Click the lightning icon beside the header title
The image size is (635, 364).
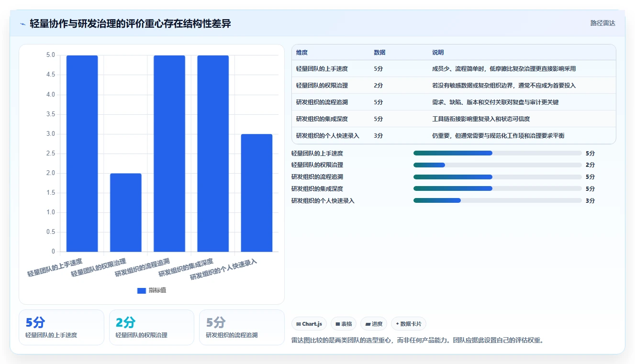pyautogui.click(x=22, y=24)
